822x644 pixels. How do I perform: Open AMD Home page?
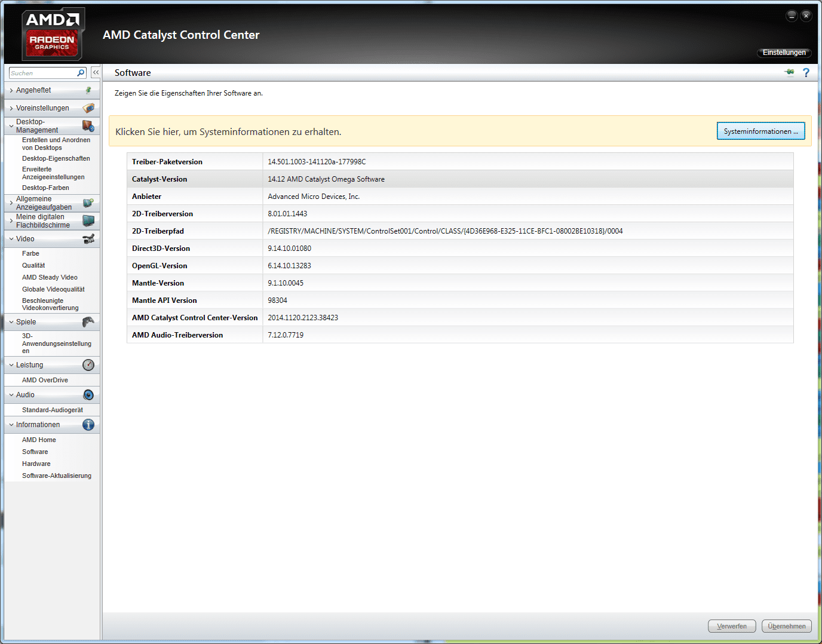pos(39,440)
